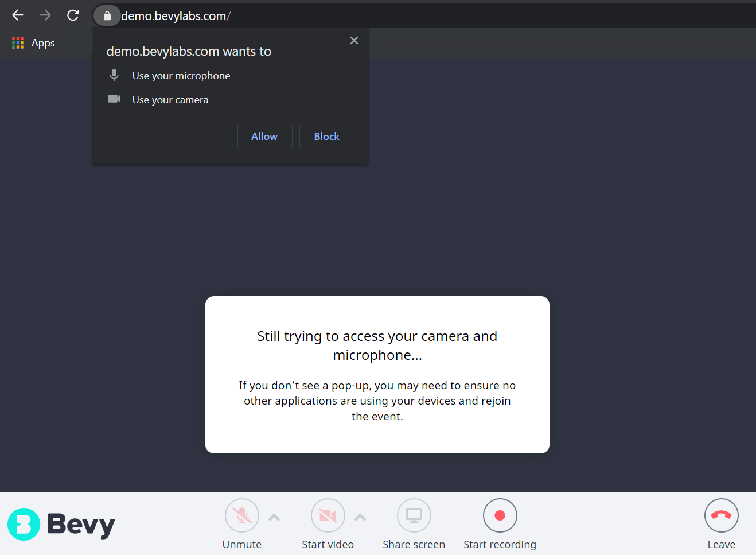Click the lock site info icon
The image size is (756, 555).
107,16
